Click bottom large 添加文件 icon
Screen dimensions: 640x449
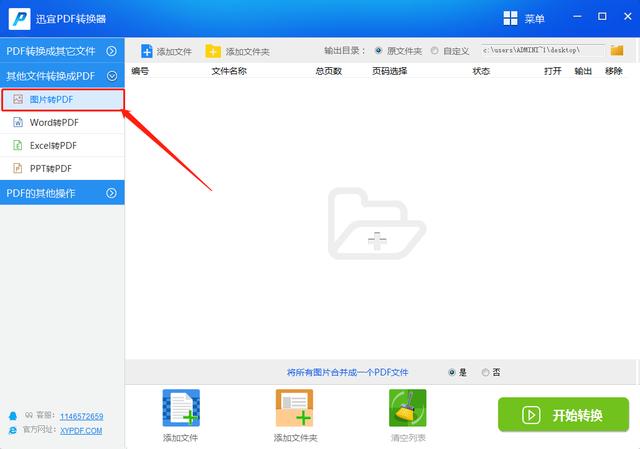181,408
